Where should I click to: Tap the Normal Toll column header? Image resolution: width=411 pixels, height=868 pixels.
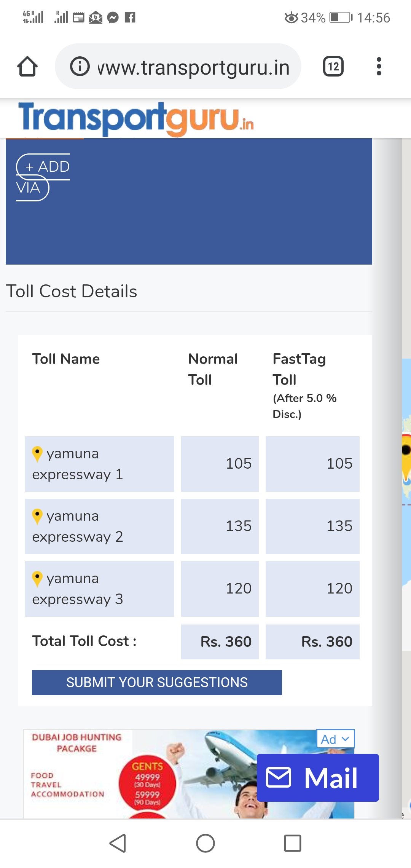point(213,369)
